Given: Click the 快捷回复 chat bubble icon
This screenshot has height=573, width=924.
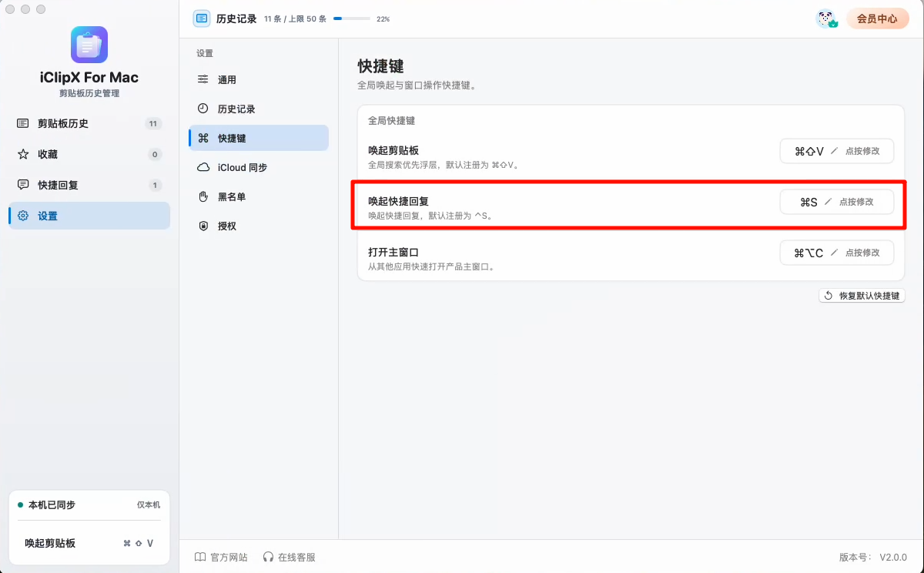Looking at the screenshot, I should pos(23,185).
